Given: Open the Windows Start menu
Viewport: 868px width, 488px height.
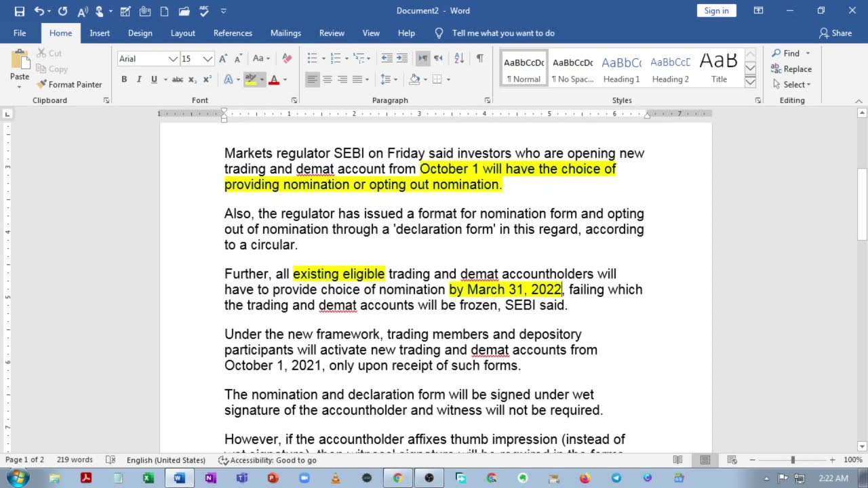Looking at the screenshot, I should coord(18,478).
